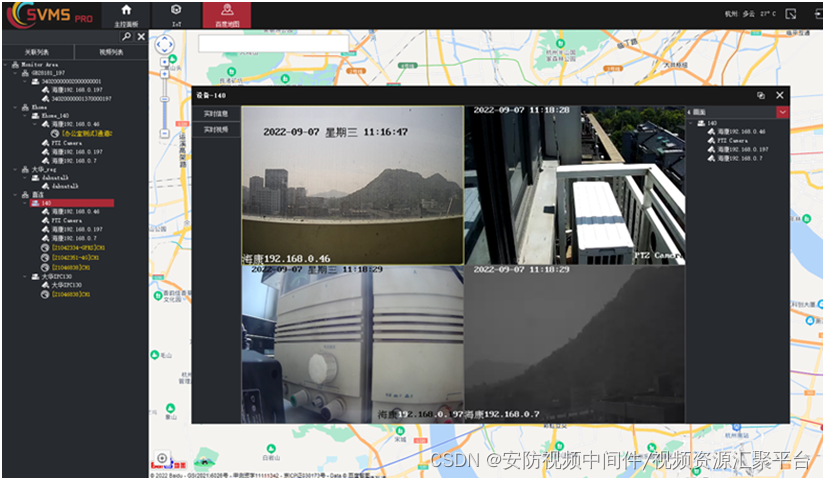Click the 办公室测试 channel round icon
Screen dimensions: 825x480
pos(55,134)
